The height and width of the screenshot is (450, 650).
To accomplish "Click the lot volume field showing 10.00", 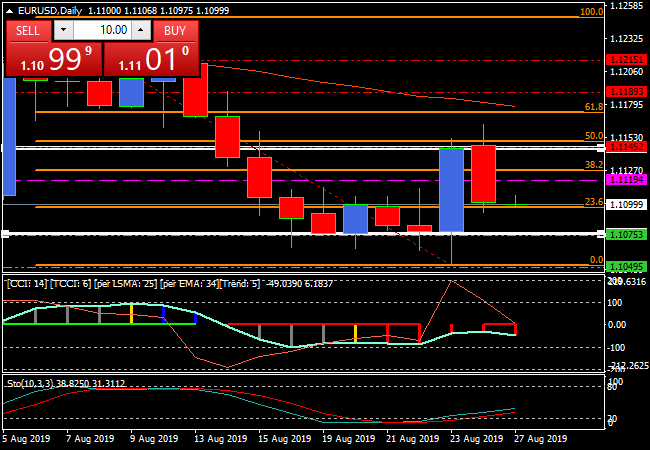I will pyautogui.click(x=102, y=30).
